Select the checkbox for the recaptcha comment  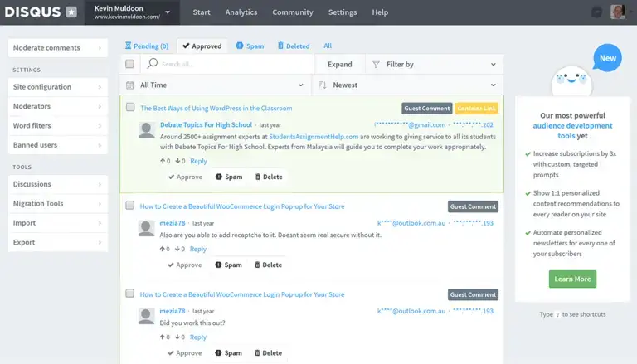pos(129,205)
